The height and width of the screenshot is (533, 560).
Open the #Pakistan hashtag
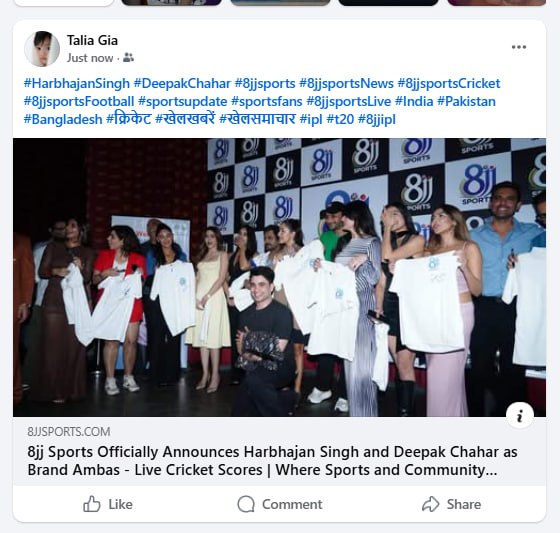[466, 101]
